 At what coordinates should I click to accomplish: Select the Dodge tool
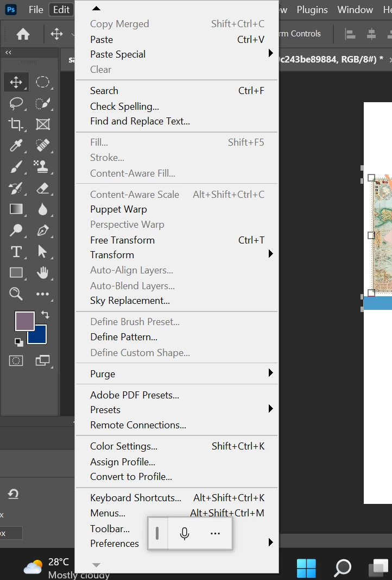click(16, 230)
